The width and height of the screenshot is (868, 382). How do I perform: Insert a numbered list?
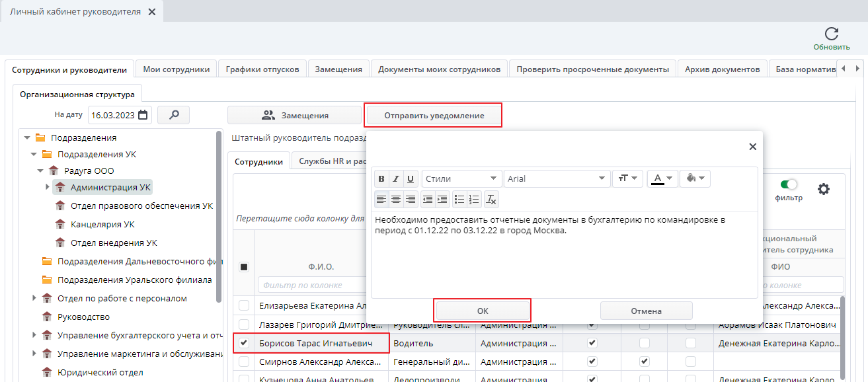click(x=474, y=199)
